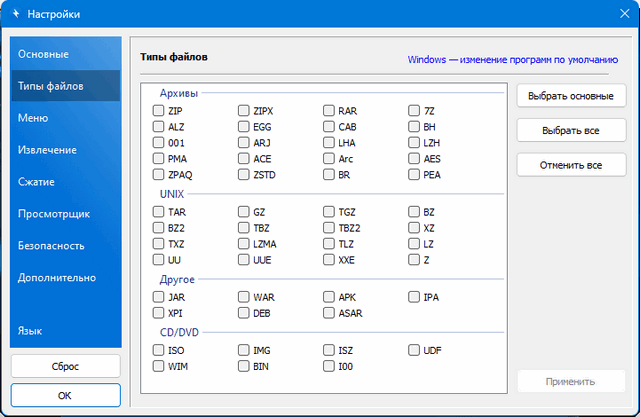The image size is (640, 417).
Task: Check the JAR file association box
Action: 159,297
